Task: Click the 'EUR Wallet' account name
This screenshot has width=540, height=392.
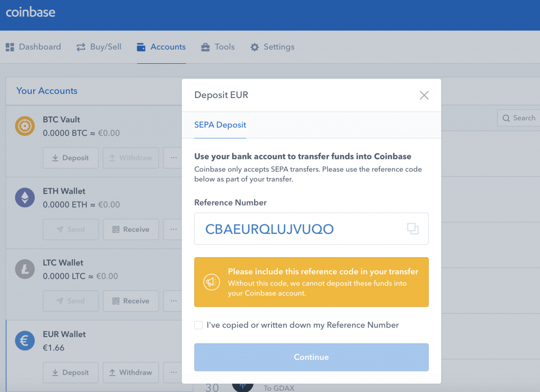Action: click(x=64, y=334)
